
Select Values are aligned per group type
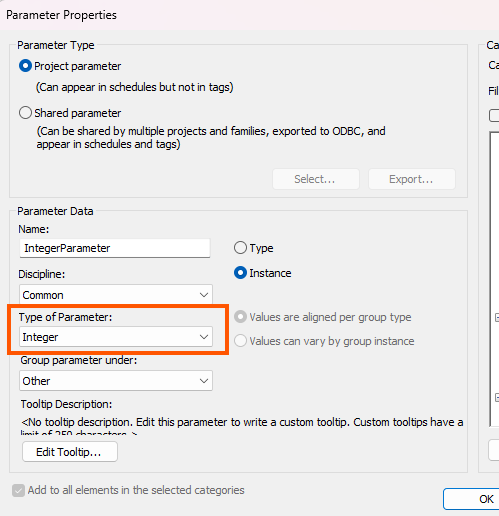240,317
